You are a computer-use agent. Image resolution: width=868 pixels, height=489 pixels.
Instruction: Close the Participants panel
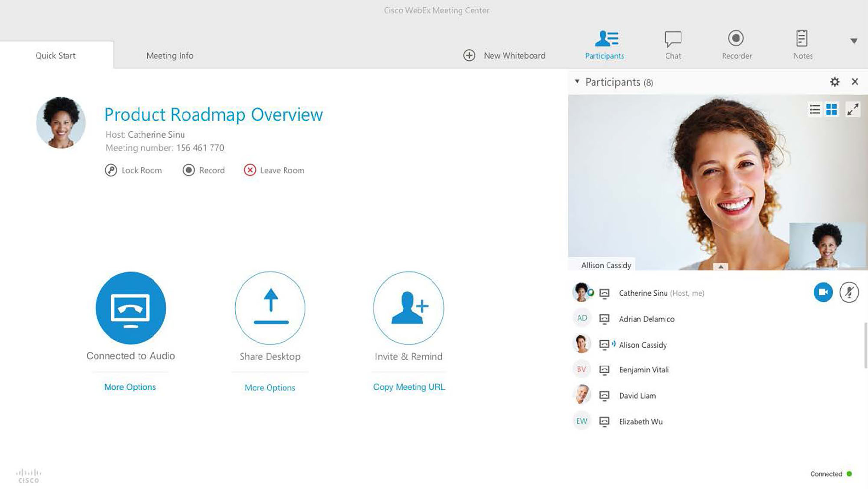pyautogui.click(x=855, y=82)
